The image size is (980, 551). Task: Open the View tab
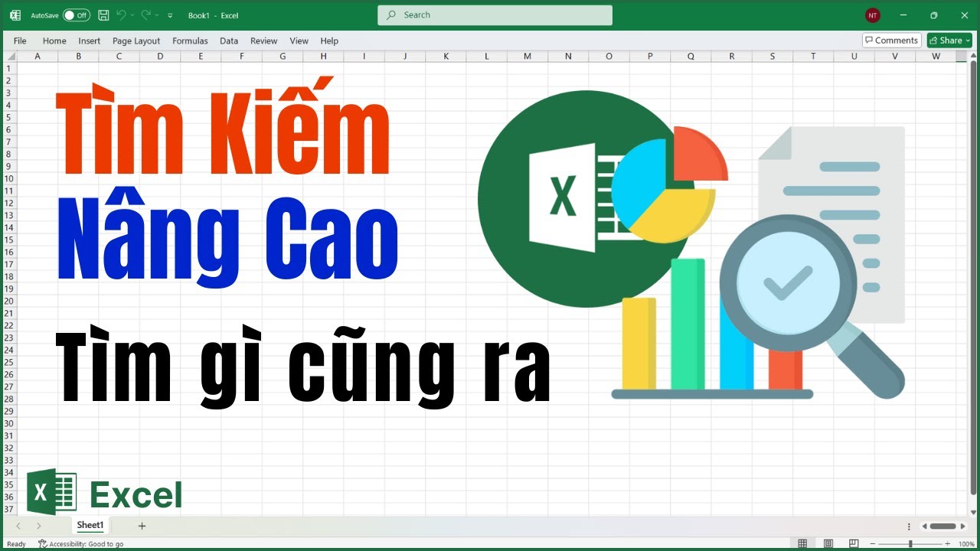click(299, 41)
